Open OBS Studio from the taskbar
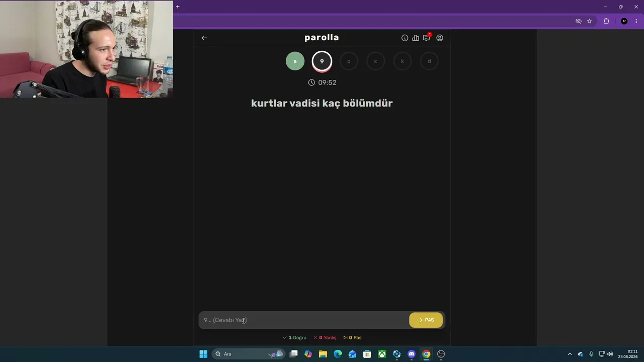This screenshot has height=362, width=644. point(441,354)
